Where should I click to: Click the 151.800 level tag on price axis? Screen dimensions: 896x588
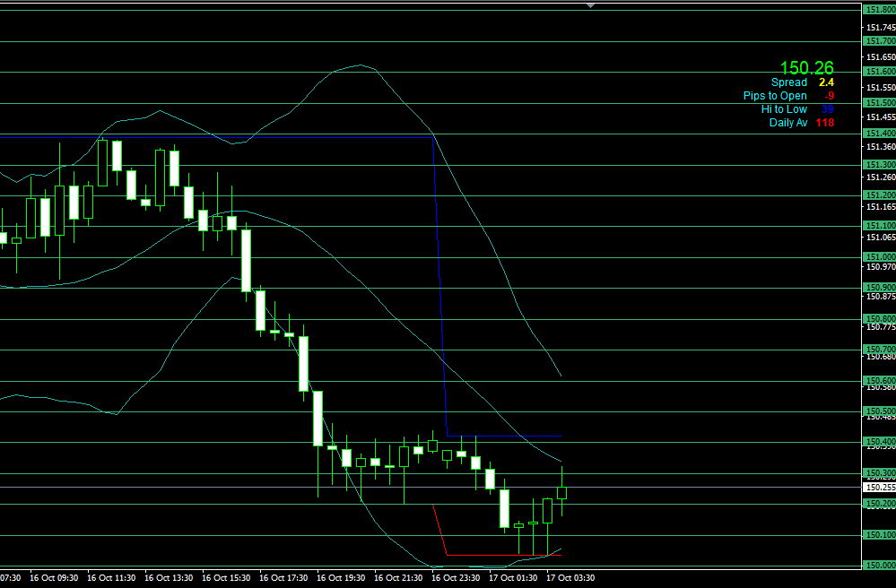pos(879,10)
